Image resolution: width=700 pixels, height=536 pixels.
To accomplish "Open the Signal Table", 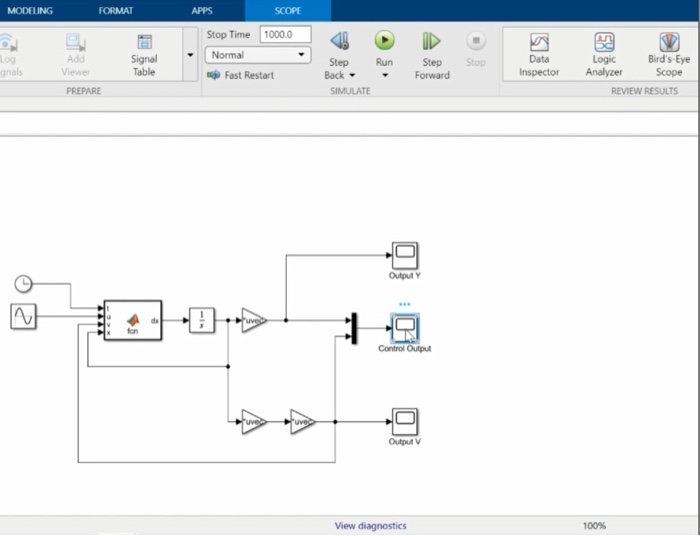I will [144, 55].
